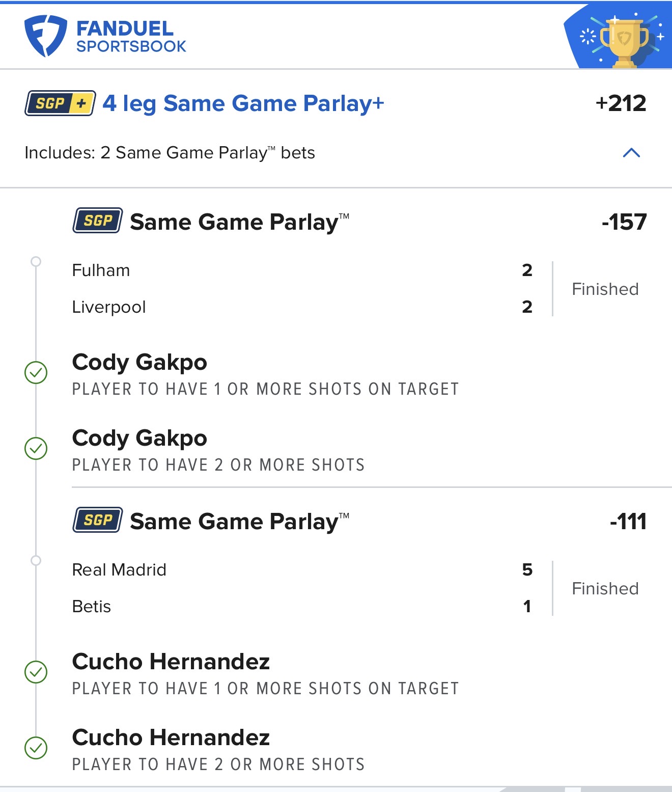
Task: Click green checkmark for Gakpo shots on target
Action: (x=36, y=372)
